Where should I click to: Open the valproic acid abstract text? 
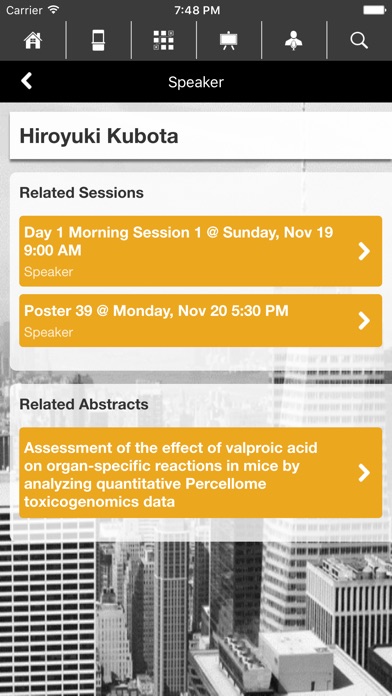[170, 475]
